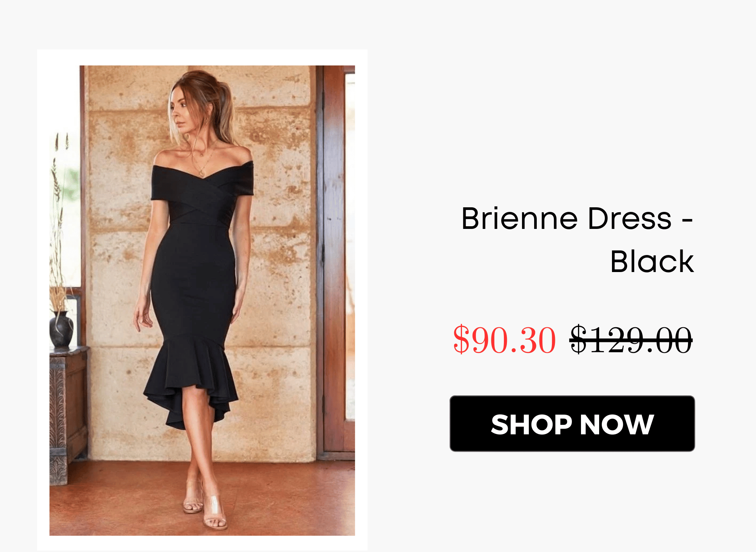756x552 pixels.
Task: Click the crossed-out $129.00 original price
Action: click(631, 340)
